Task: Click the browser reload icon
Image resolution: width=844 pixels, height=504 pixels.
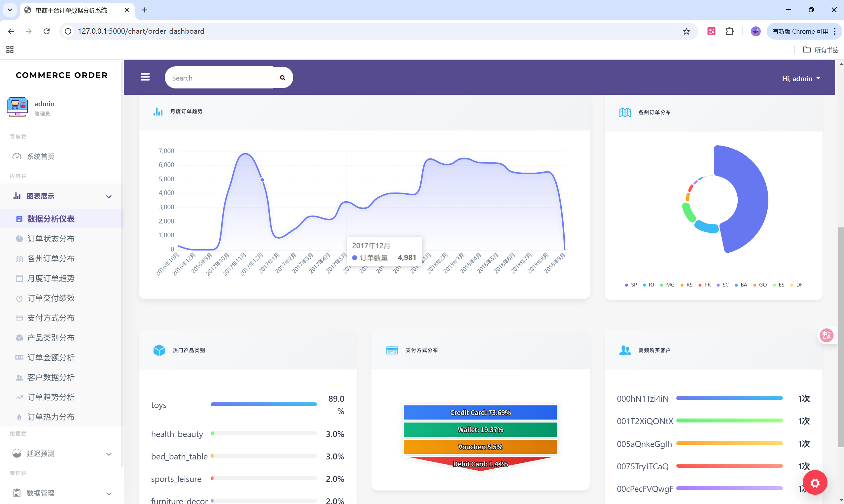Action: pyautogui.click(x=47, y=31)
